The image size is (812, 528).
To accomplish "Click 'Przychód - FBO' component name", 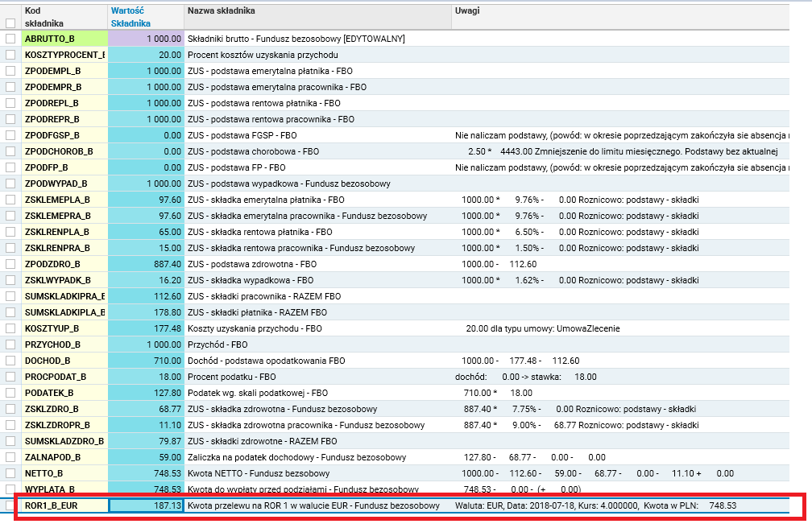I will (217, 344).
